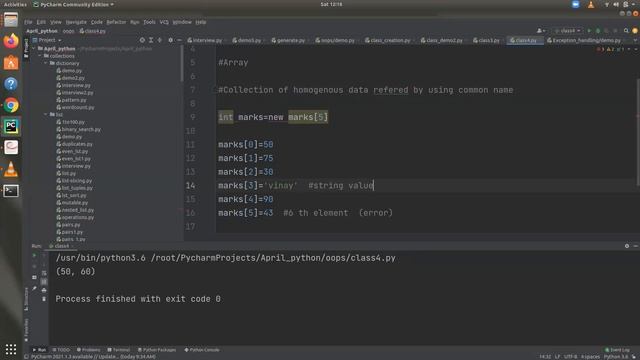
Task: Collapse the list folder in tree
Action: 46,115
